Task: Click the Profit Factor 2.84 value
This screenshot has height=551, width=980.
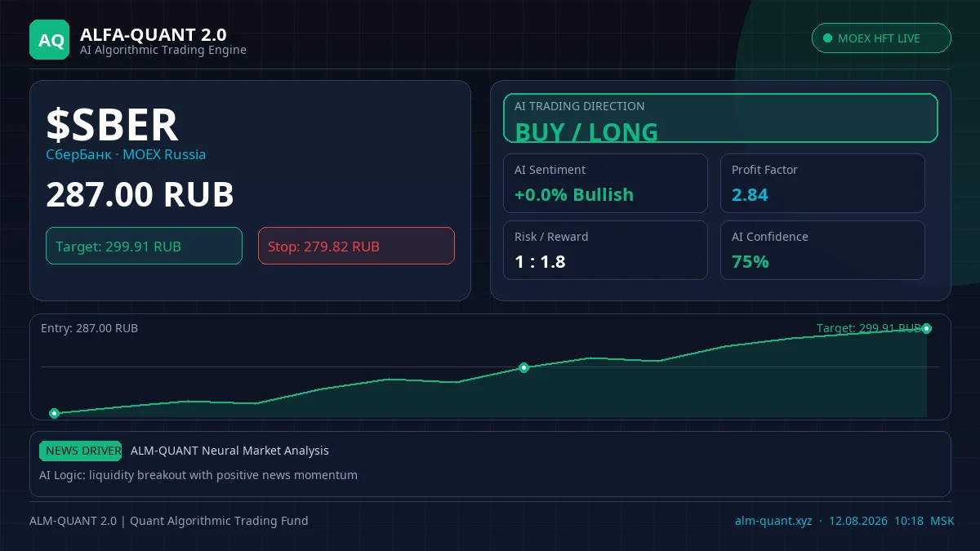Action: click(750, 195)
